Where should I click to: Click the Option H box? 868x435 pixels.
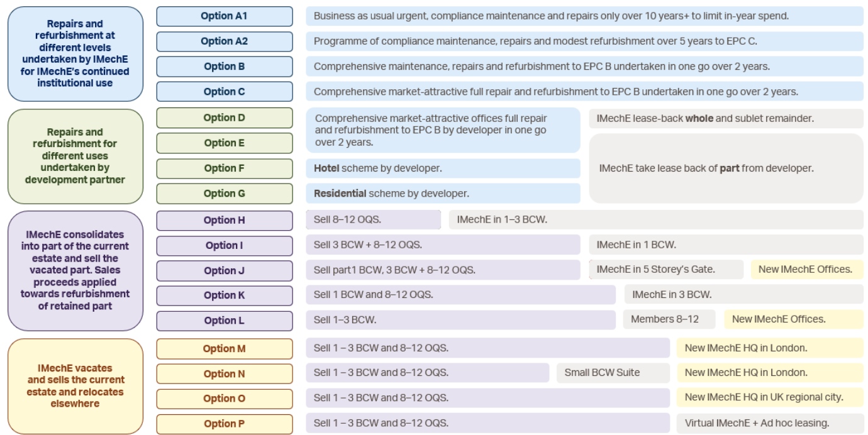(x=225, y=221)
